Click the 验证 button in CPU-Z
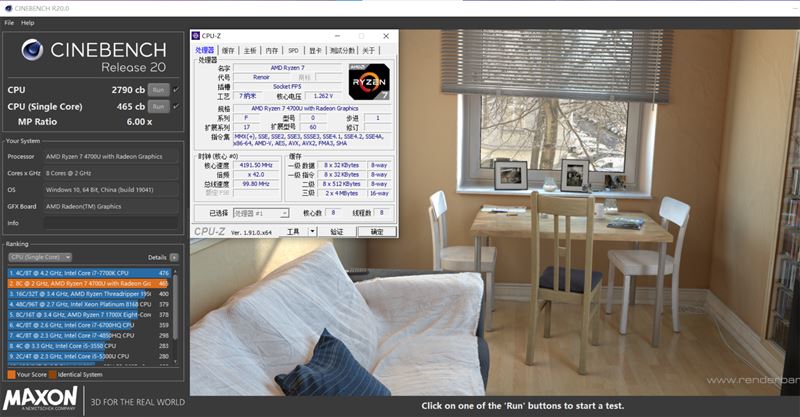This screenshot has width=800, height=417. click(x=336, y=232)
